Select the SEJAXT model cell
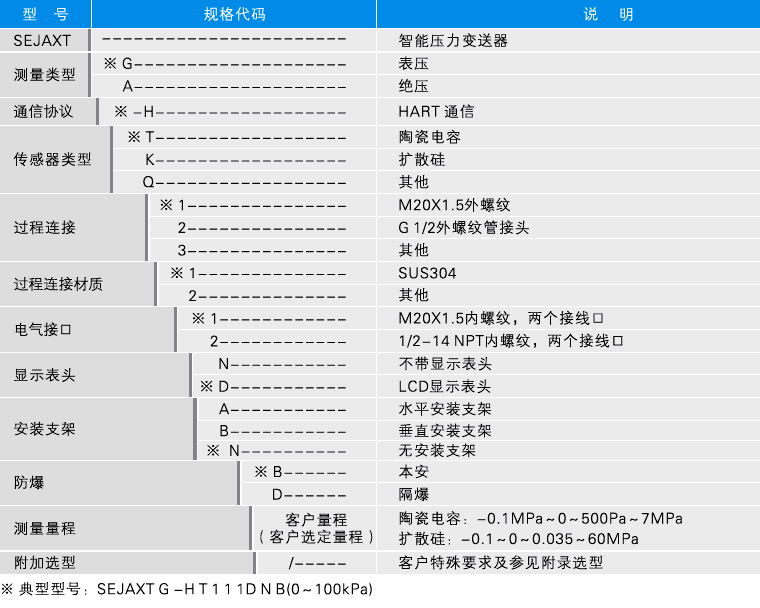760x608 pixels. click(43, 41)
